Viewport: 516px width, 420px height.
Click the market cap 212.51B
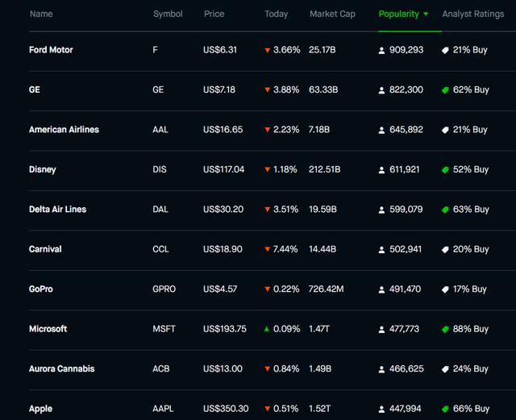point(324,169)
